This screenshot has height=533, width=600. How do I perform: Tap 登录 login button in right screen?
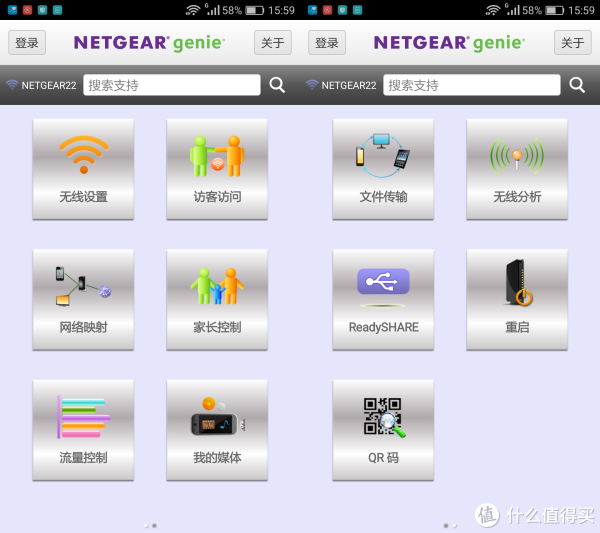(327, 42)
